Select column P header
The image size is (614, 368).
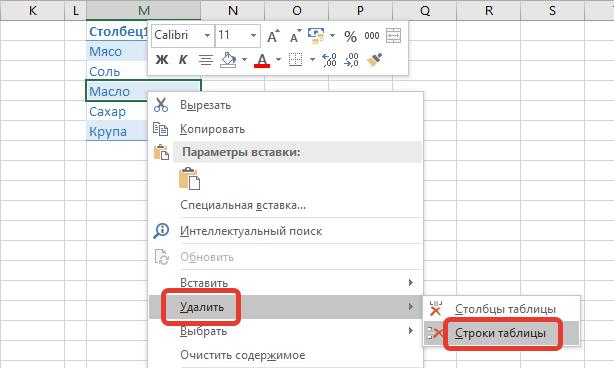(360, 10)
